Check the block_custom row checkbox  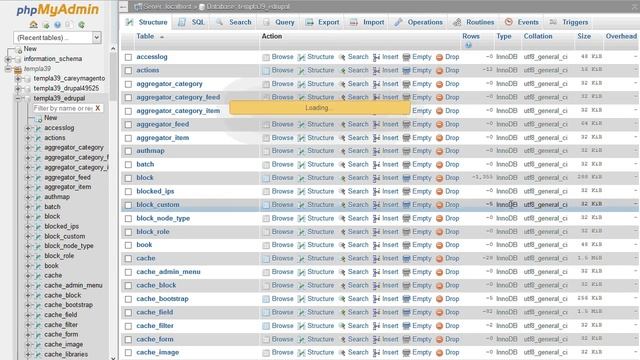tap(128, 205)
